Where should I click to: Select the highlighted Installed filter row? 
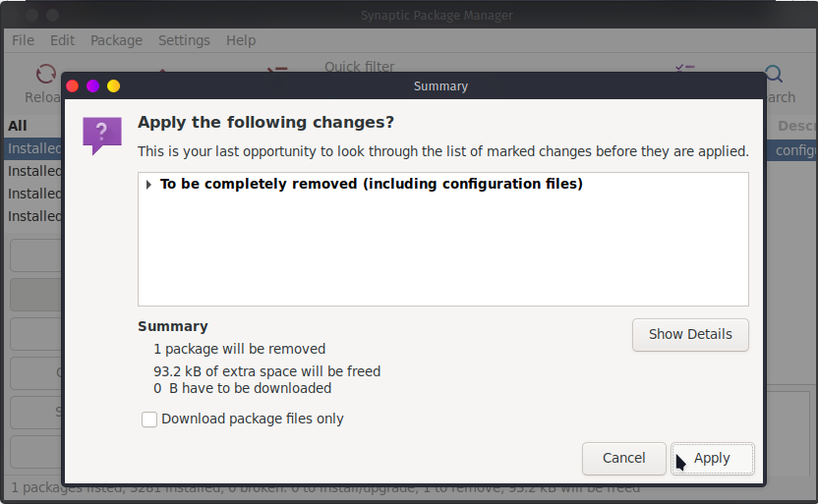[x=34, y=149]
